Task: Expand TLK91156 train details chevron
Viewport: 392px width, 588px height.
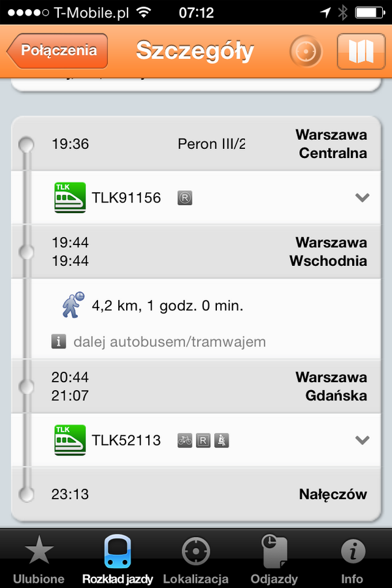Action: (362, 197)
